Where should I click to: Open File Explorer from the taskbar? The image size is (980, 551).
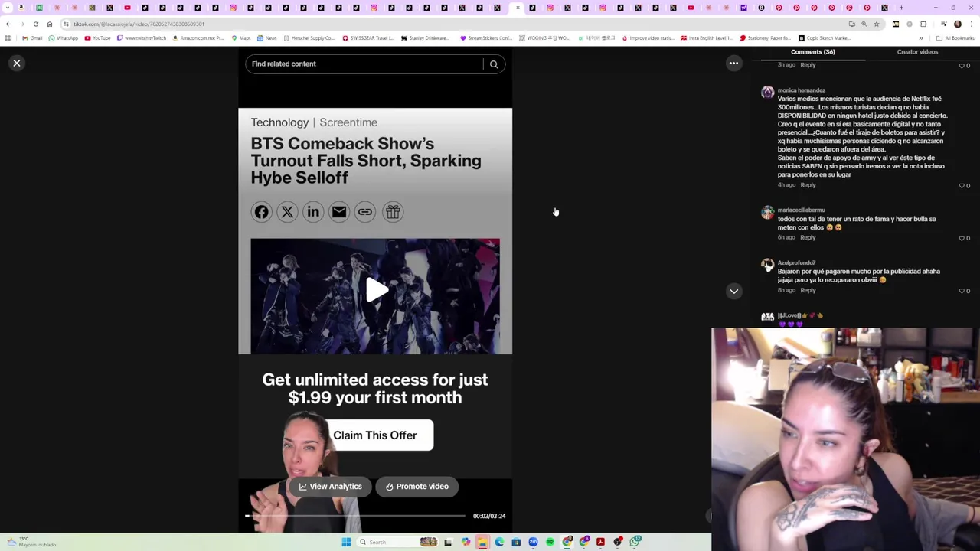(482, 542)
